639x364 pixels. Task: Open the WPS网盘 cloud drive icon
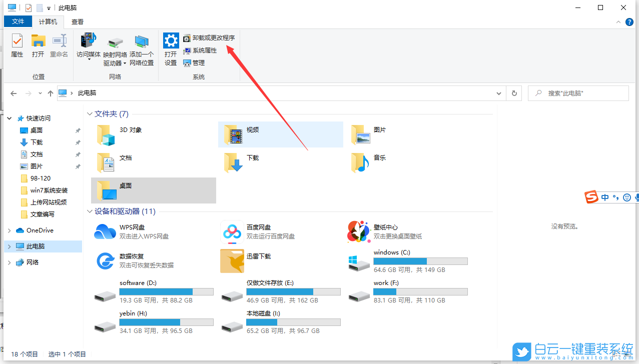pos(105,231)
